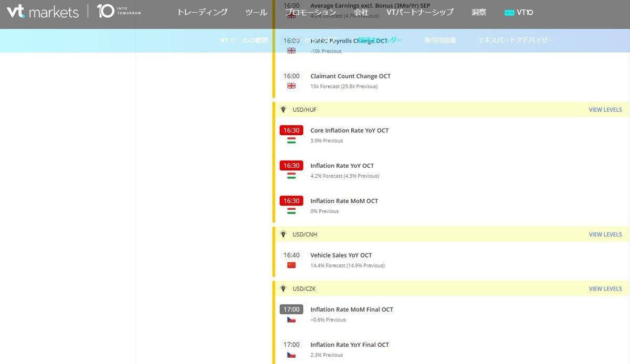
Task: Go to the VTツールの概要 tab
Action: [x=244, y=40]
